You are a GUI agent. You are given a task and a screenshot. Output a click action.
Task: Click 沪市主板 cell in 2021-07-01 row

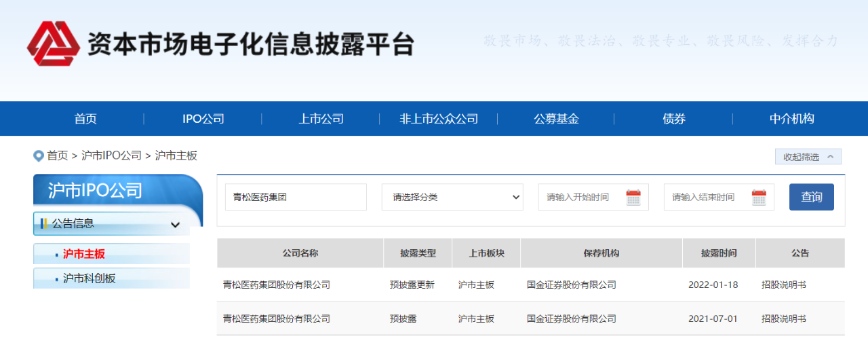click(476, 318)
